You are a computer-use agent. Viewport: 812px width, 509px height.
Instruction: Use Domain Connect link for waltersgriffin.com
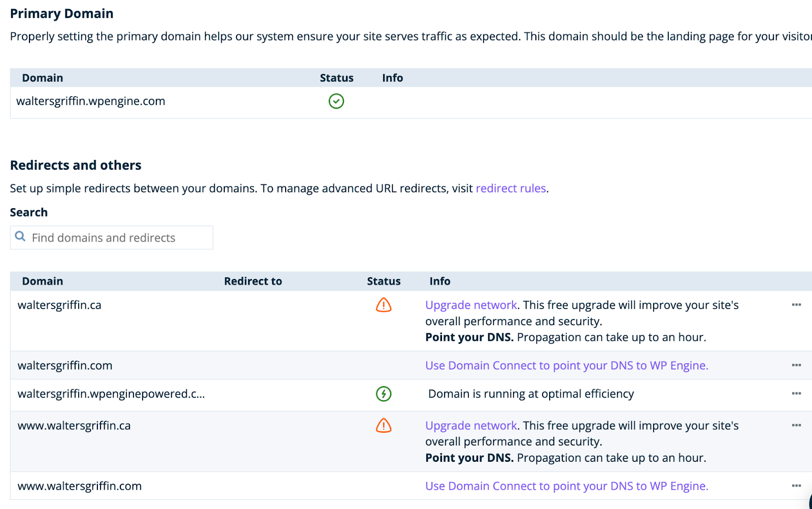click(x=567, y=365)
